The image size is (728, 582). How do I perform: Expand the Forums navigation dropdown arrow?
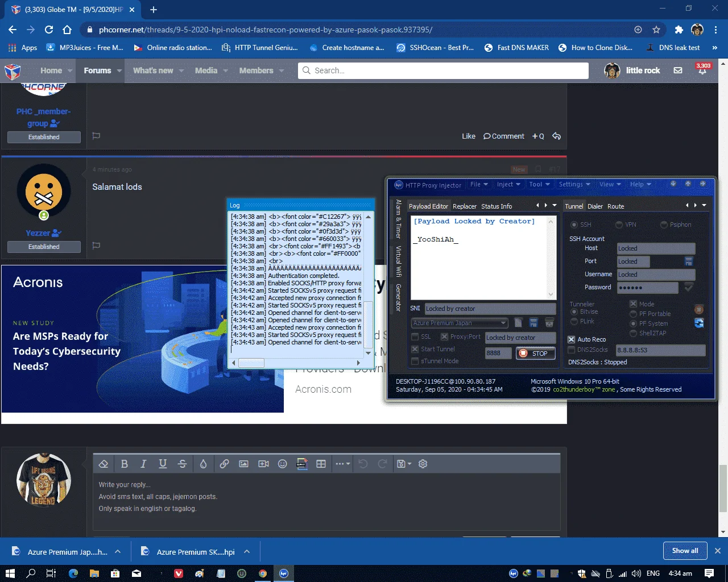click(119, 70)
